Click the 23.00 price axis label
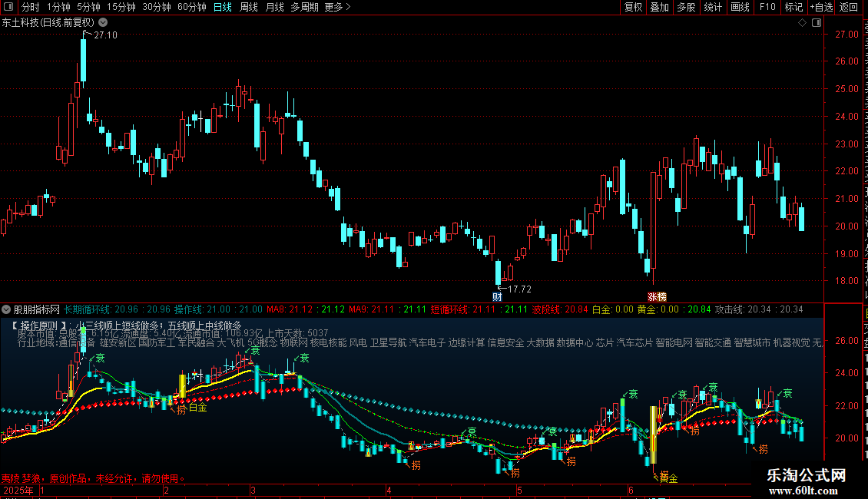 (x=846, y=144)
